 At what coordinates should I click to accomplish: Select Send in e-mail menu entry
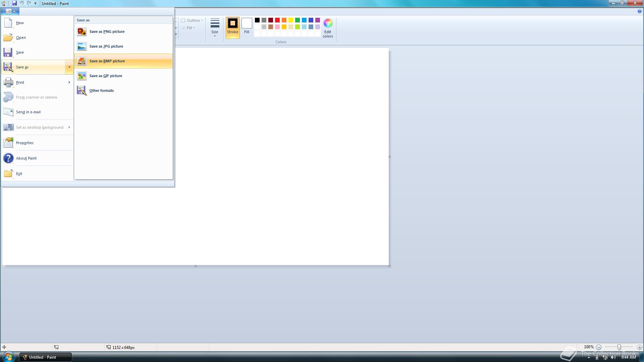tap(37, 112)
